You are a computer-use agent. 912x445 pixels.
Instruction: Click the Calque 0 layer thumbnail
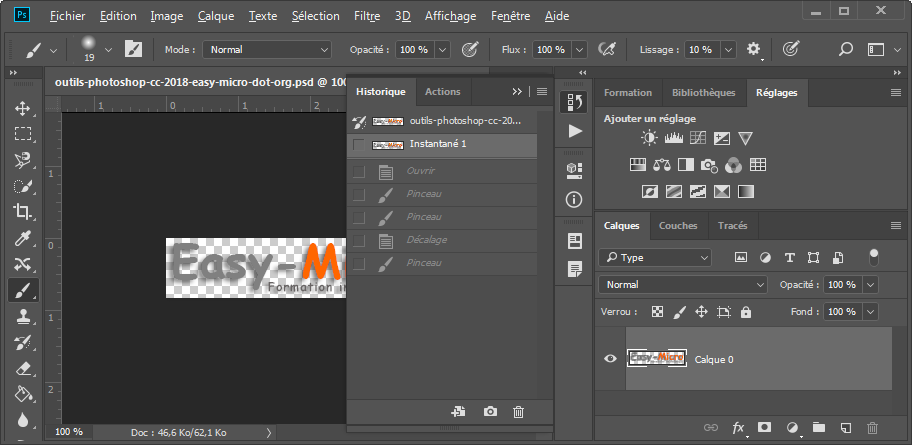pyautogui.click(x=657, y=358)
